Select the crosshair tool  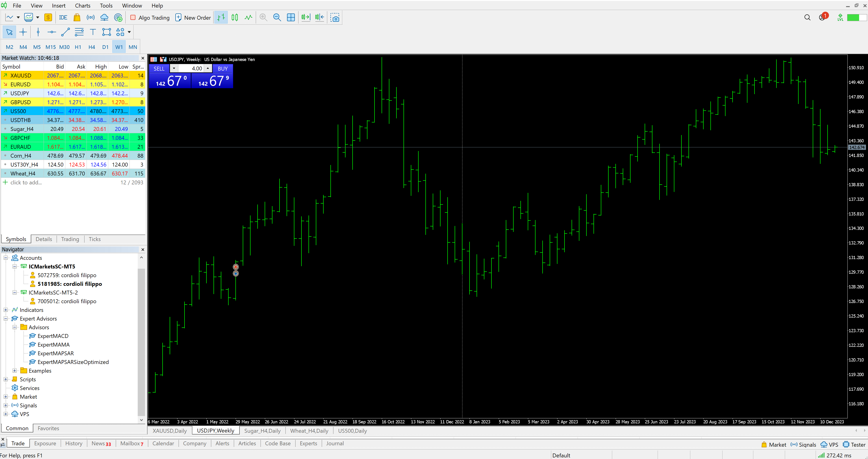coord(23,32)
